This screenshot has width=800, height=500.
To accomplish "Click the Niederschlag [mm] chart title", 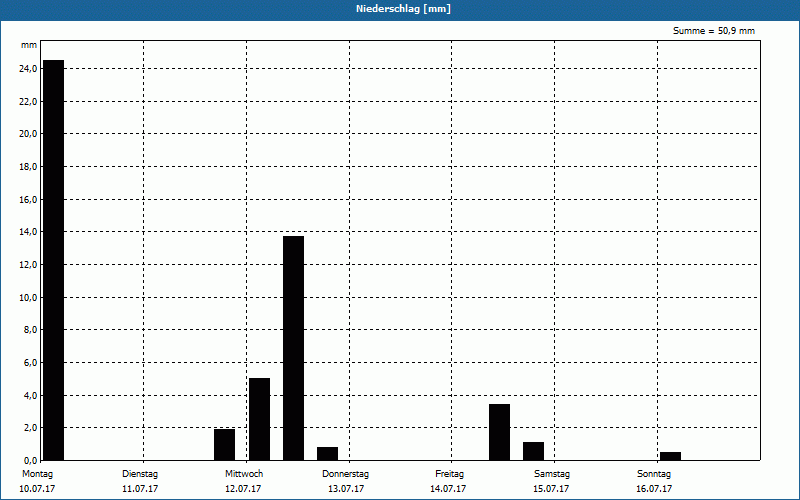I will pos(403,9).
